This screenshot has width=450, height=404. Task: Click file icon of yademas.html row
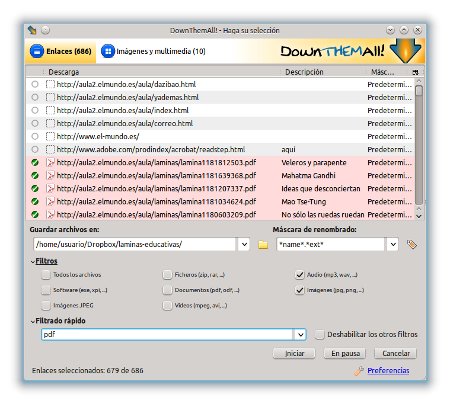coord(50,97)
